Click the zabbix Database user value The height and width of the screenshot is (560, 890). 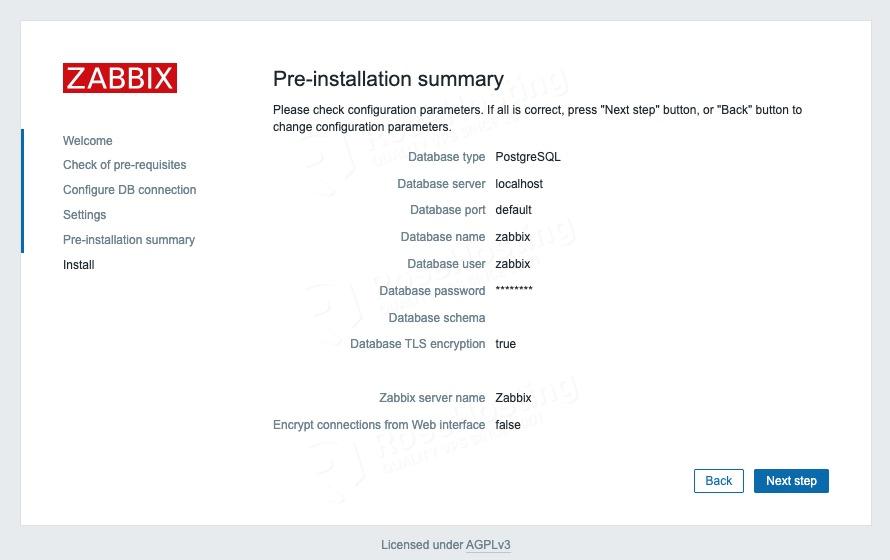pyautogui.click(x=513, y=264)
